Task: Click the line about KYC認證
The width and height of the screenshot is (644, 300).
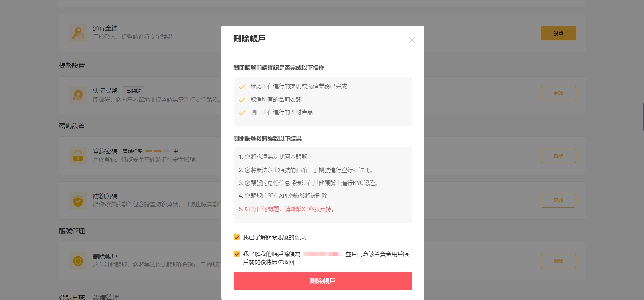Action: [x=309, y=183]
